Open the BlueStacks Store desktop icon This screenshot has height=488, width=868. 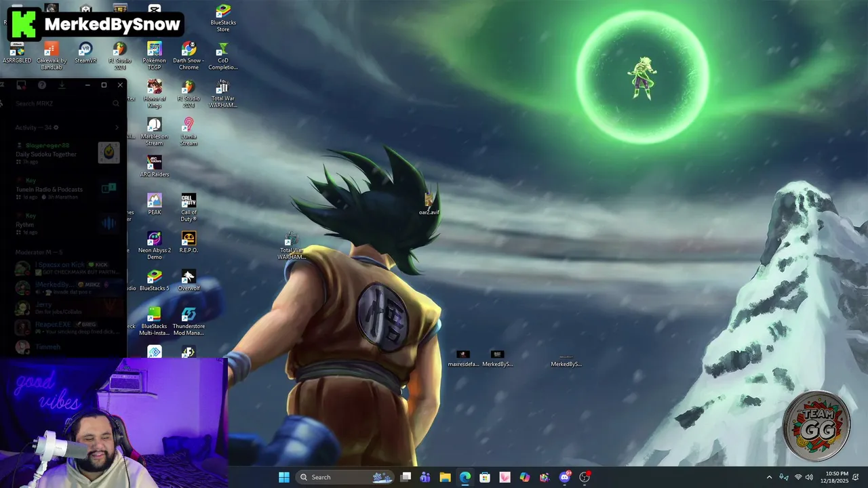point(223,18)
